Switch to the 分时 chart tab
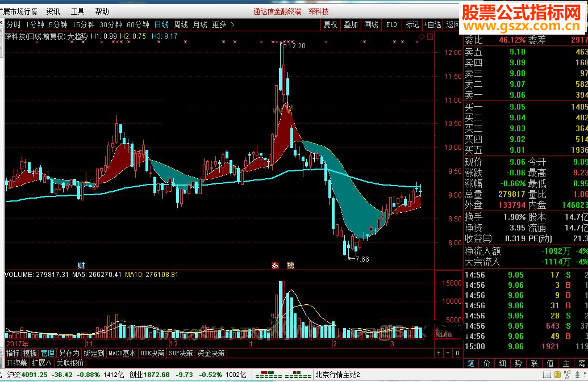 pyautogui.click(x=14, y=25)
